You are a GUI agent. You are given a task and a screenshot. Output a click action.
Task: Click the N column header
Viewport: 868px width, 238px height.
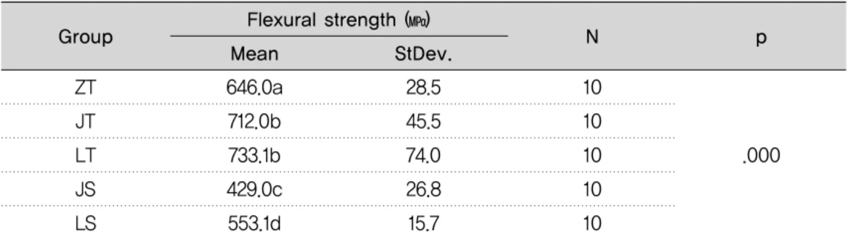click(x=593, y=38)
